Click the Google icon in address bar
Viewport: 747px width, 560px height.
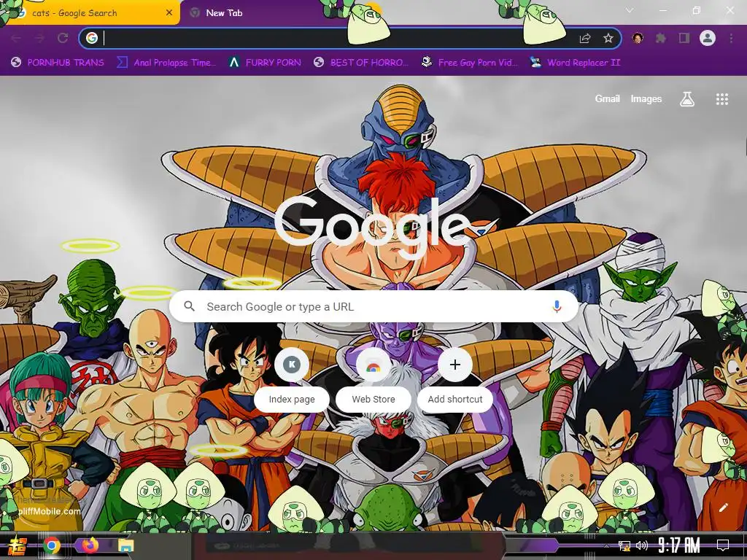coord(92,38)
